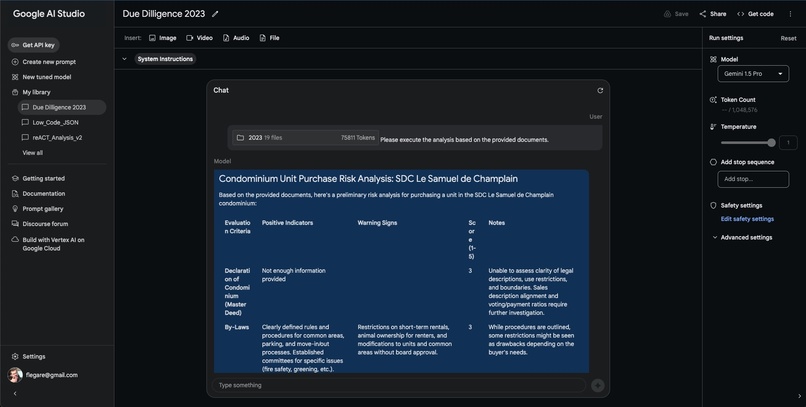Open Documentation link
The image size is (806, 407).
(x=39, y=194)
